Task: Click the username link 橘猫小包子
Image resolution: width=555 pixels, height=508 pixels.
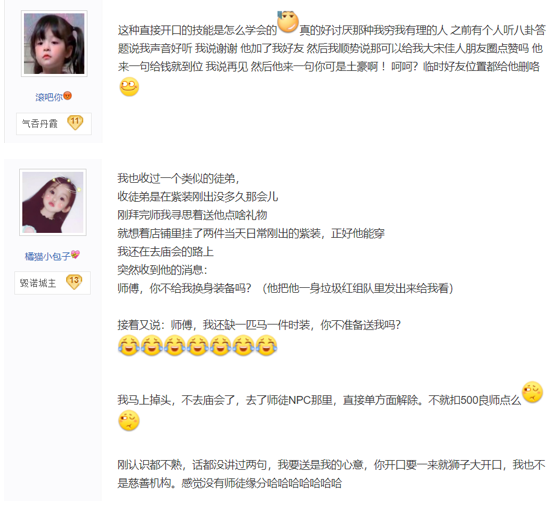Action: pos(47,256)
